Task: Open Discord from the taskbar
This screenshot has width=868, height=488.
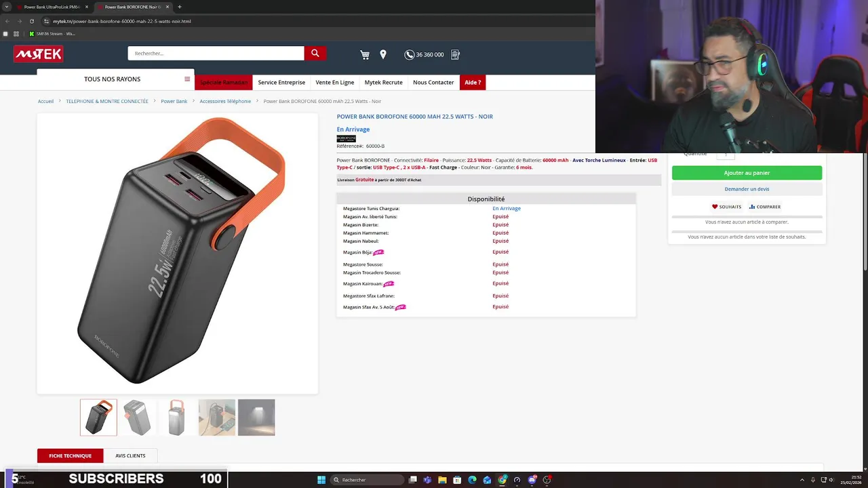Action: 532,480
